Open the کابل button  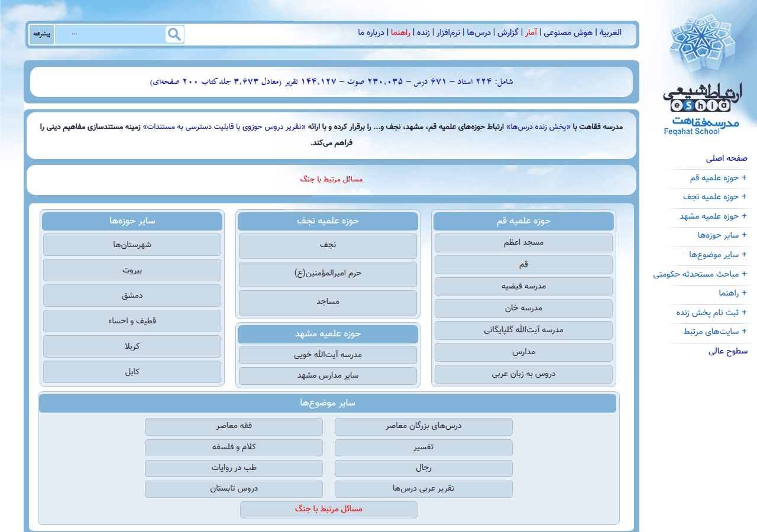pos(132,372)
